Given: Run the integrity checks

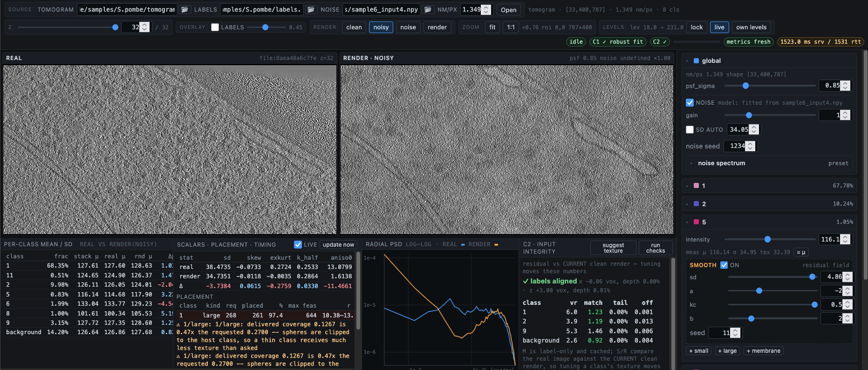Looking at the screenshot, I should 656,248.
